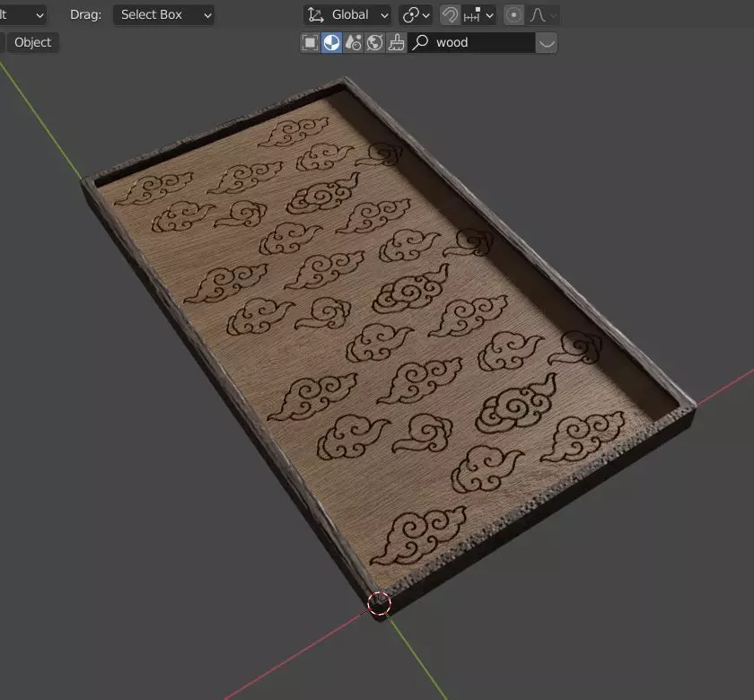Select the object view filter icon

click(311, 43)
